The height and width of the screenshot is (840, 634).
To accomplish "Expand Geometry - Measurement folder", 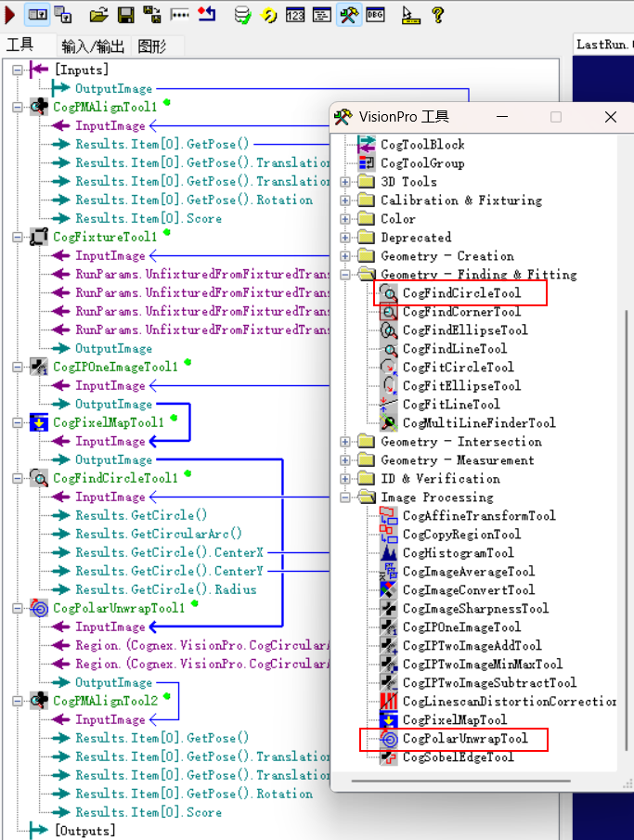I will tap(345, 460).
